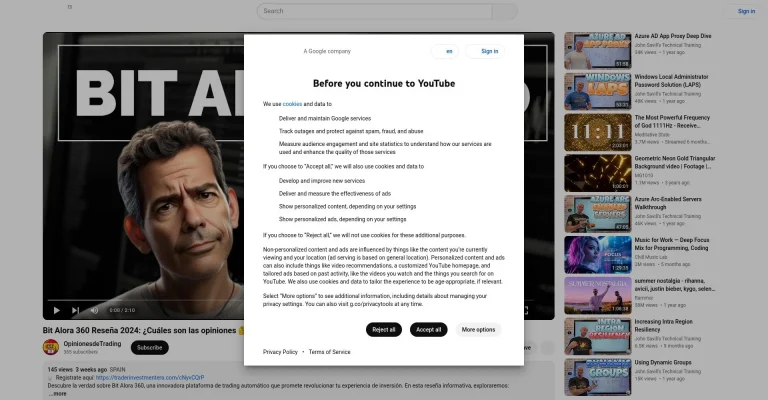Image resolution: width=768 pixels, height=400 pixels.
Task: Click Sign in inside the consent dialog
Action: click(485, 51)
